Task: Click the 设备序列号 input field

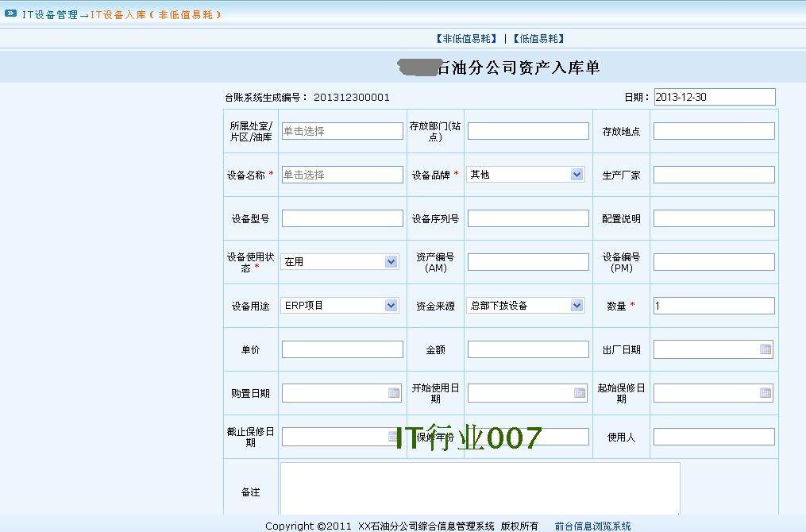Action: click(x=528, y=218)
